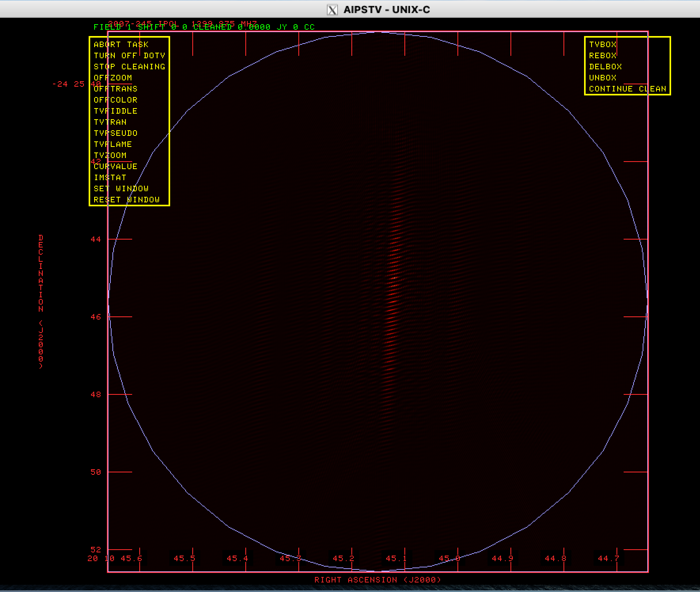Select TURN OFF DOTV option
The image size is (700, 592).
[129, 56]
